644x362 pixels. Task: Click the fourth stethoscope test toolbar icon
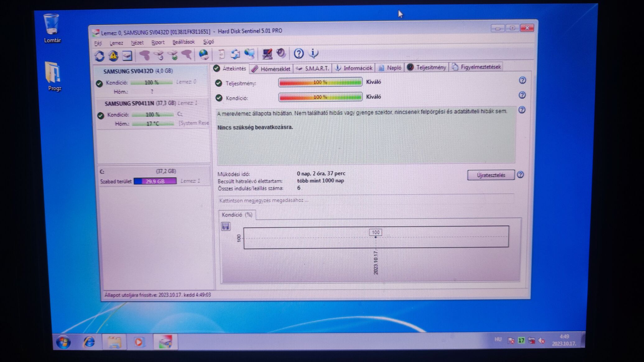tap(187, 55)
